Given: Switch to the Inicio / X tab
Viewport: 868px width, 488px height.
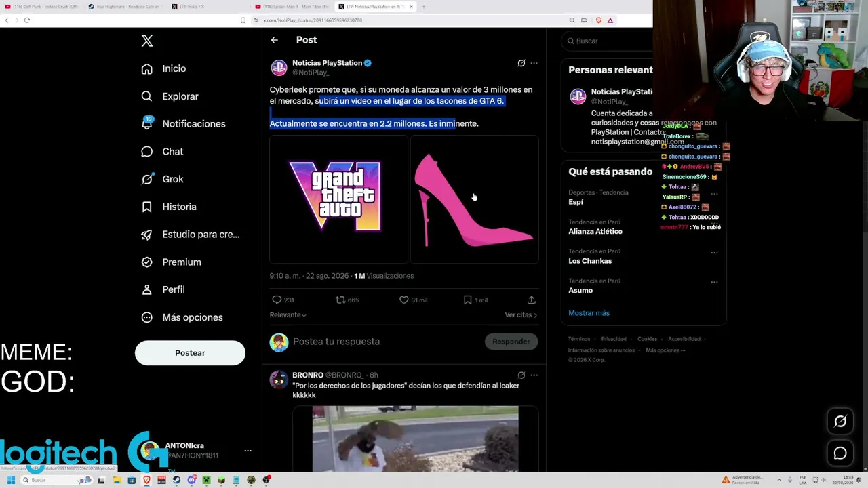Looking at the screenshot, I should (209, 7).
